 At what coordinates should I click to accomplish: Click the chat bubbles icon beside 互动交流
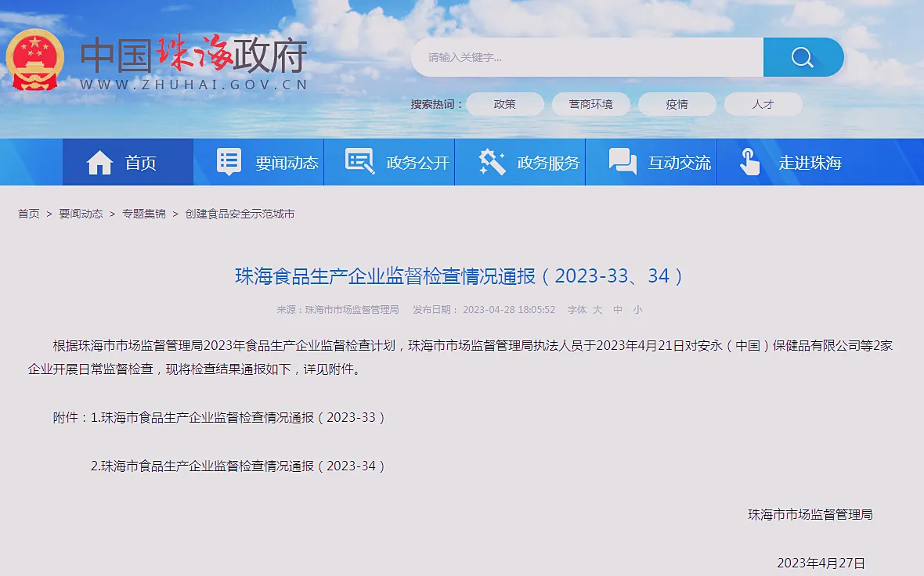[623, 161]
